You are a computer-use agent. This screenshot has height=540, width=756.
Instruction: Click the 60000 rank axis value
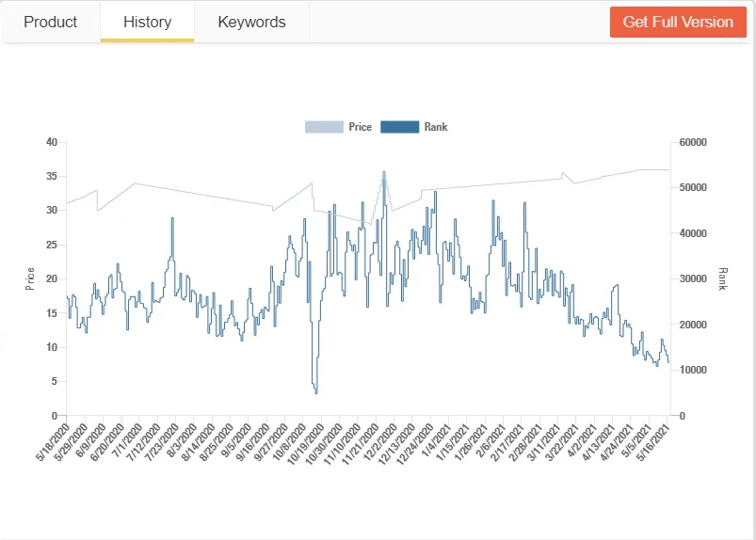coord(693,142)
